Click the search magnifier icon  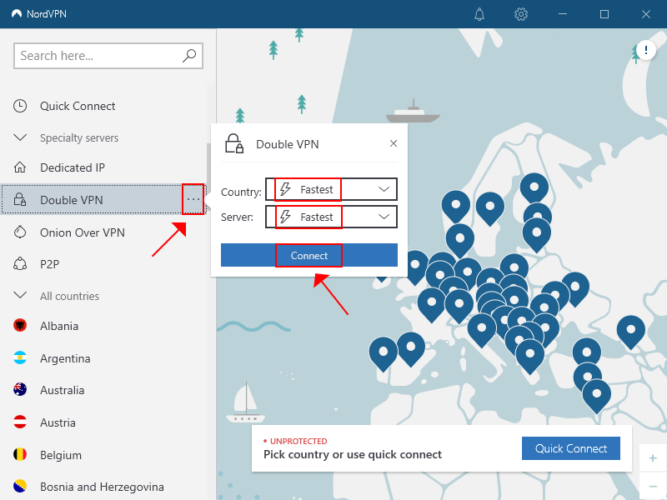pyautogui.click(x=189, y=55)
